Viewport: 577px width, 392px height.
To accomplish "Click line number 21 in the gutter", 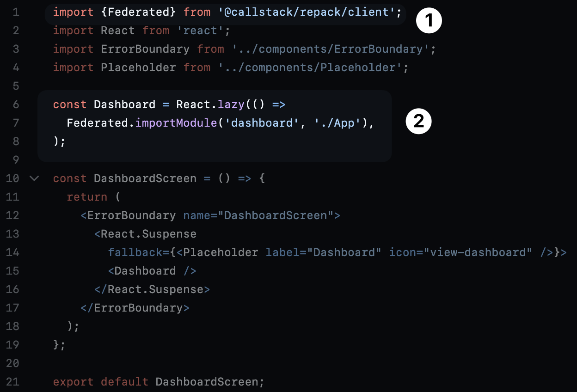I will [12, 382].
